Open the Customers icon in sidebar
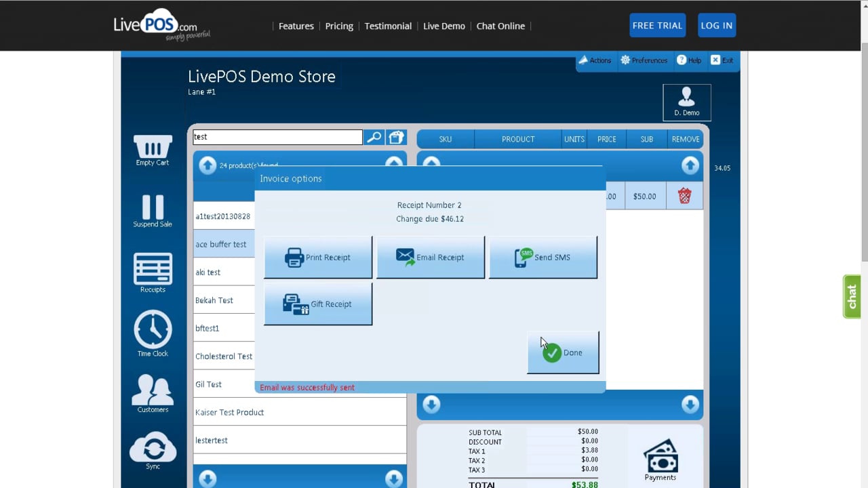The image size is (868, 488). click(153, 389)
